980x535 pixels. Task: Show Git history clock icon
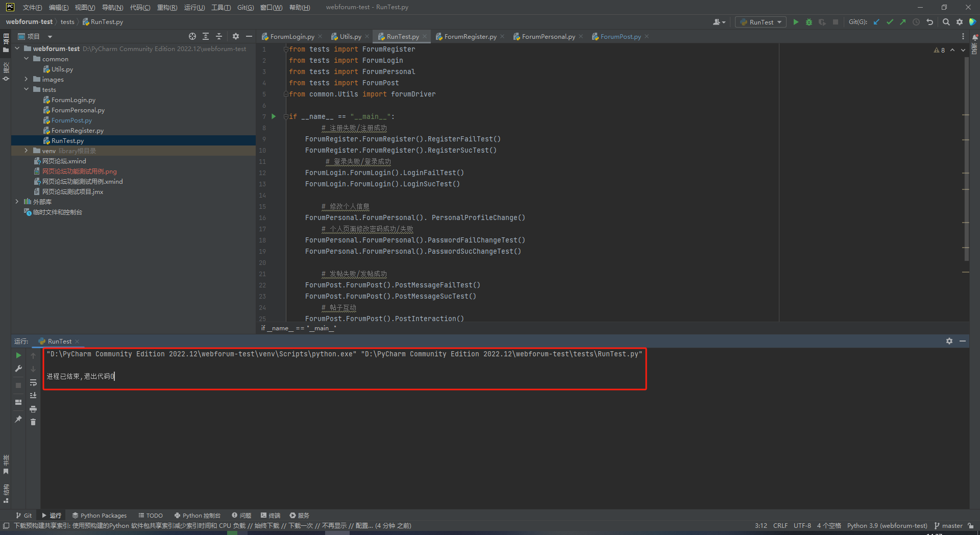click(916, 22)
